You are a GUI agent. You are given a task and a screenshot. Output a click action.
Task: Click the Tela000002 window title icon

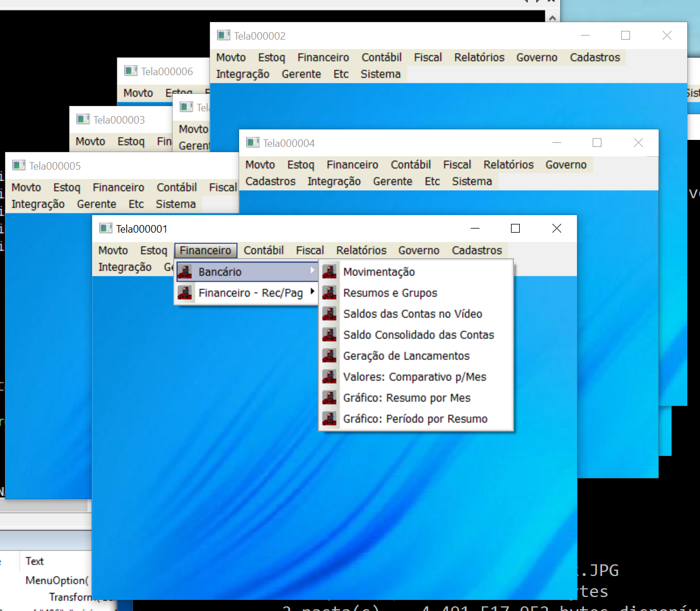click(223, 36)
